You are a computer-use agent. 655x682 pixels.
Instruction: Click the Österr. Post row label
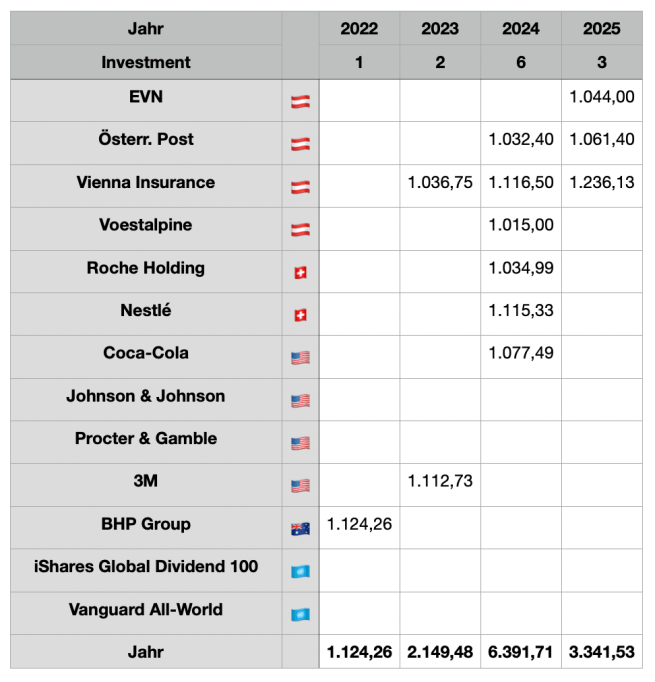[x=145, y=140]
